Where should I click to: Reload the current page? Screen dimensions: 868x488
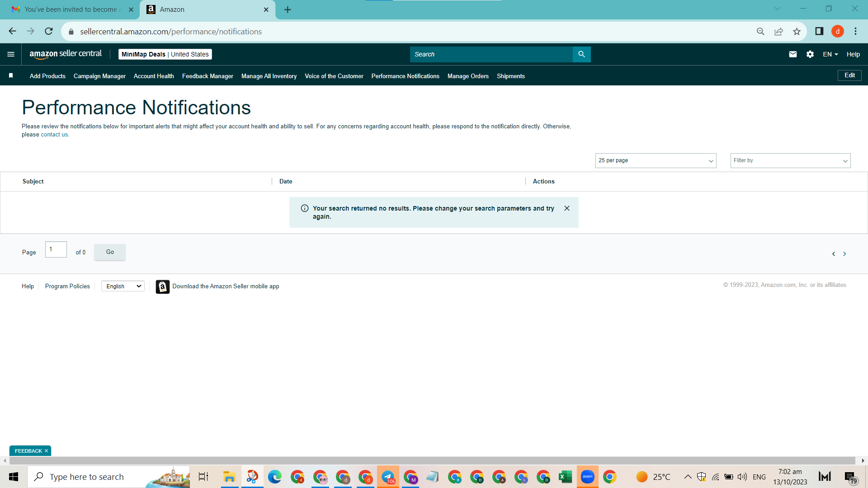tap(49, 31)
